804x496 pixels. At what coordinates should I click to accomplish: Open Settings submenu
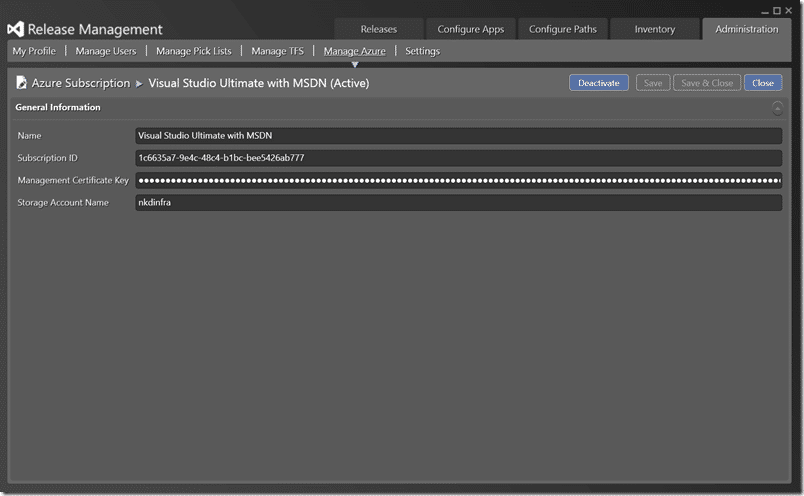pos(423,51)
